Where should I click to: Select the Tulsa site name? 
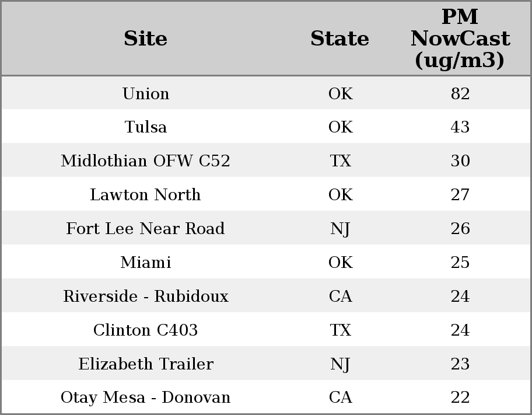[x=145, y=127]
